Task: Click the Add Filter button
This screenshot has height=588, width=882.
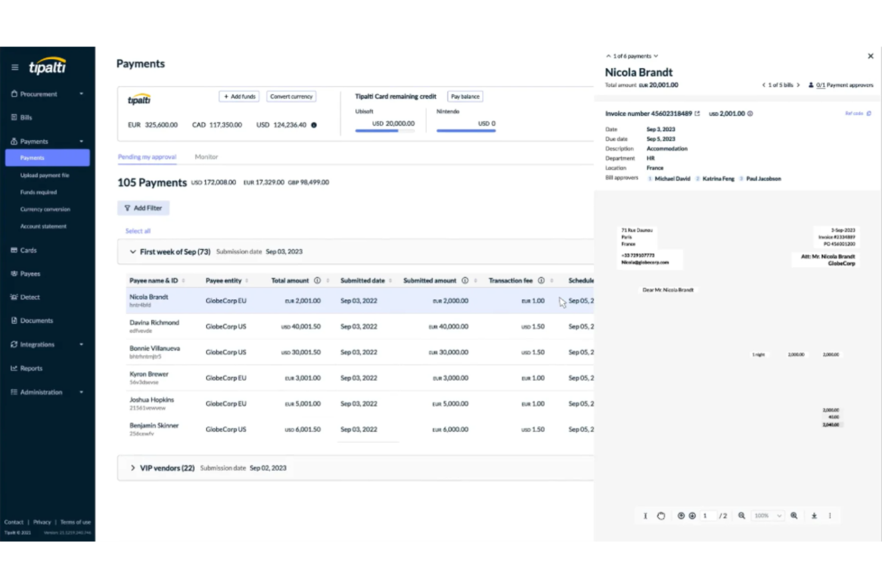Action: pos(143,208)
